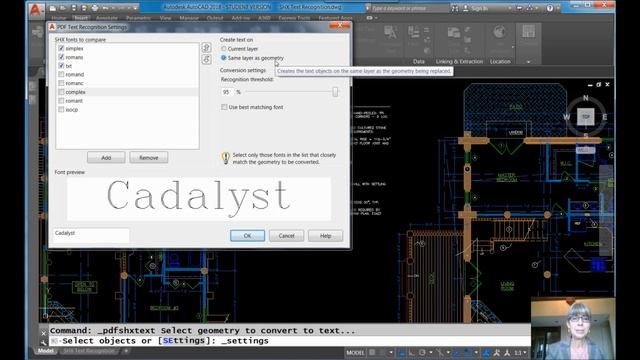Image resolution: width=640 pixels, height=360 pixels.
Task: Click Sign In in the title bar
Action: (x=479, y=8)
